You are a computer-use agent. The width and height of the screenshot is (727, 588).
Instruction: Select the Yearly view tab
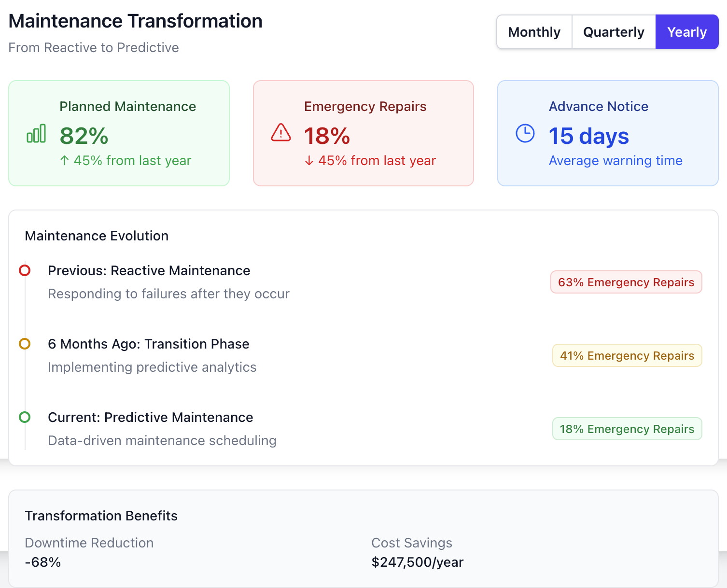click(x=687, y=32)
